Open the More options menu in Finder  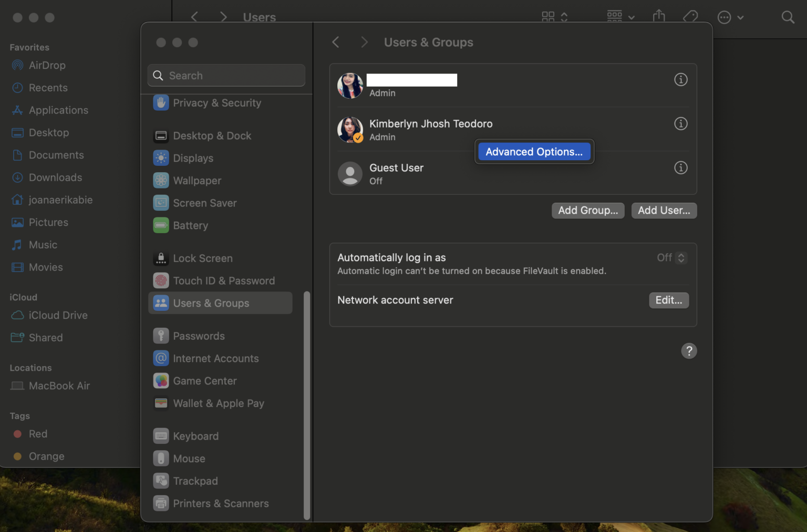[730, 17]
